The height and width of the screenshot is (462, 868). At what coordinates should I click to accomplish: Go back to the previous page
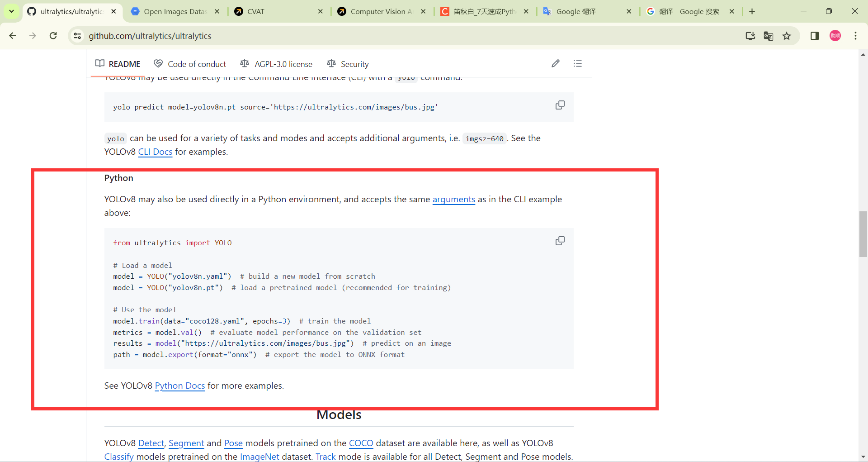pos(13,36)
